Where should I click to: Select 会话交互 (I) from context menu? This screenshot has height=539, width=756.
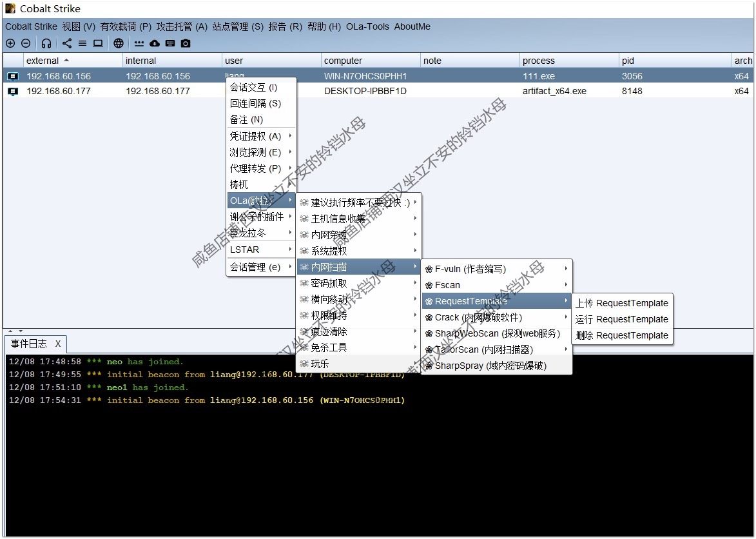point(253,88)
